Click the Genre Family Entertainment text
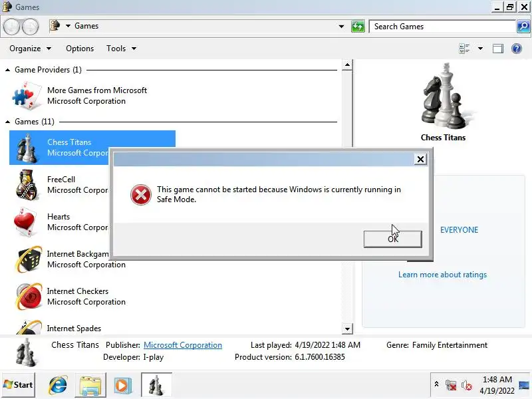 tap(437, 345)
